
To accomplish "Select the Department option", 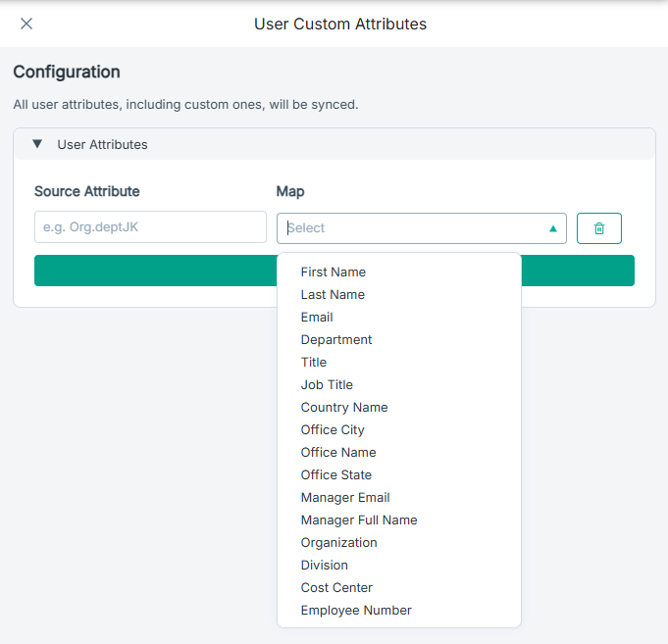I will [x=336, y=340].
